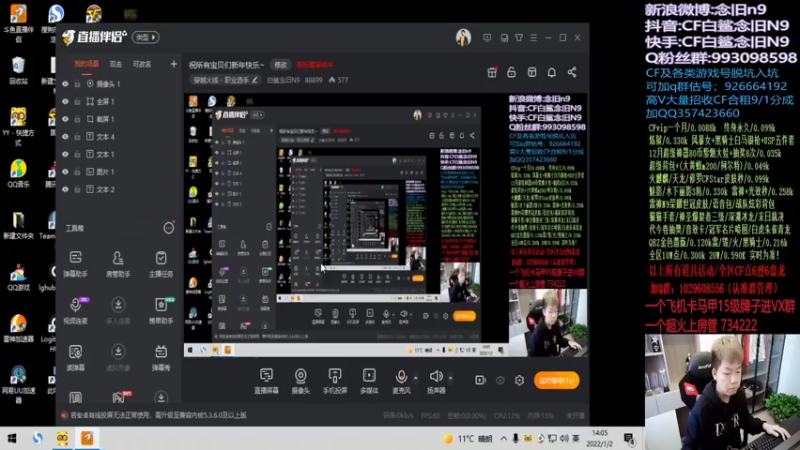Open the notification bell in stream header
The height and width of the screenshot is (450, 800).
tap(552, 72)
